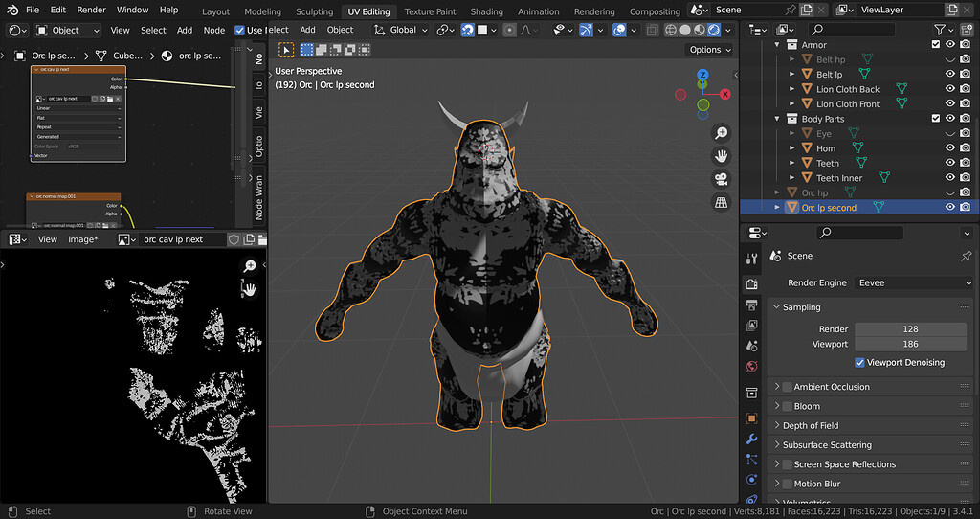Expand the Depth of Field panel
980x519 pixels.
tap(777, 426)
